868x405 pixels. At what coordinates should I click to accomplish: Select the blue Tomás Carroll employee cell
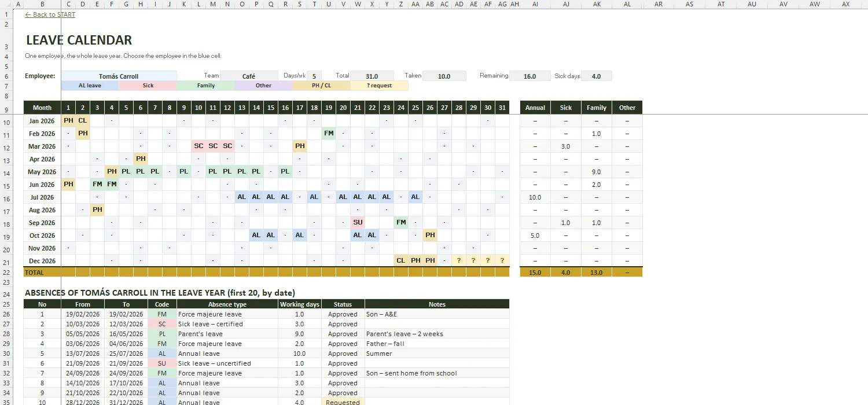119,76
